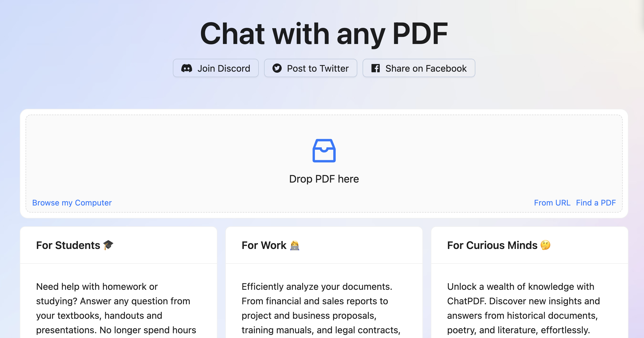
Task: Click the Drop PDF here text label
Action: click(x=324, y=179)
